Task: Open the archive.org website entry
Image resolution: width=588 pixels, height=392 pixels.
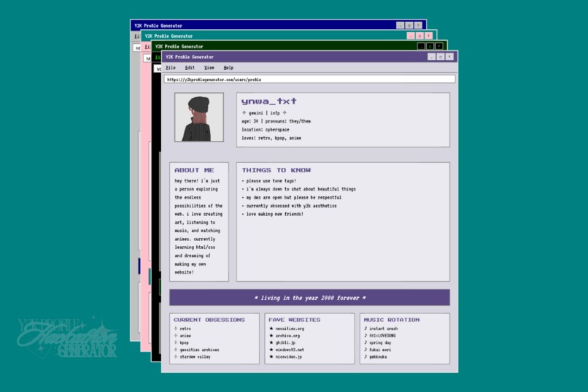Action: (x=285, y=336)
